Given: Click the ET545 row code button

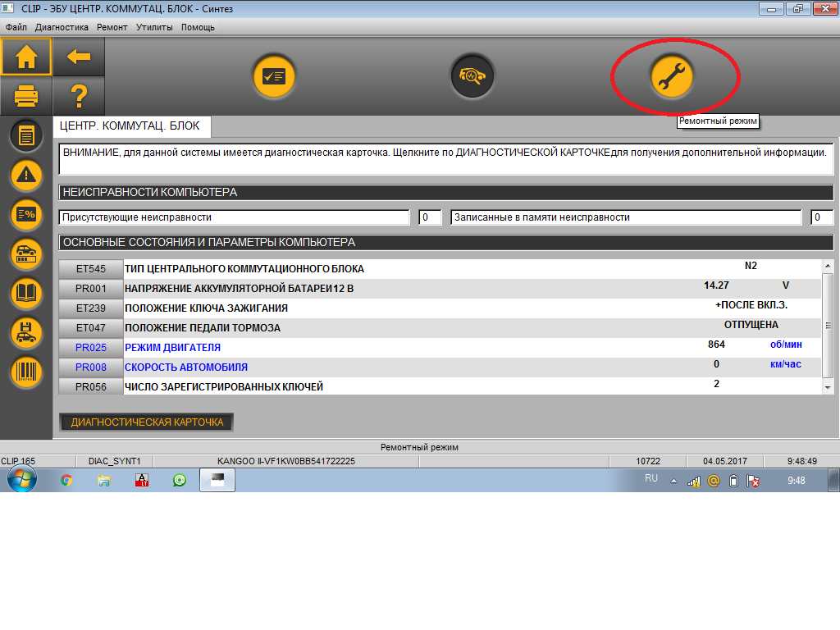Looking at the screenshot, I should tap(91, 269).
